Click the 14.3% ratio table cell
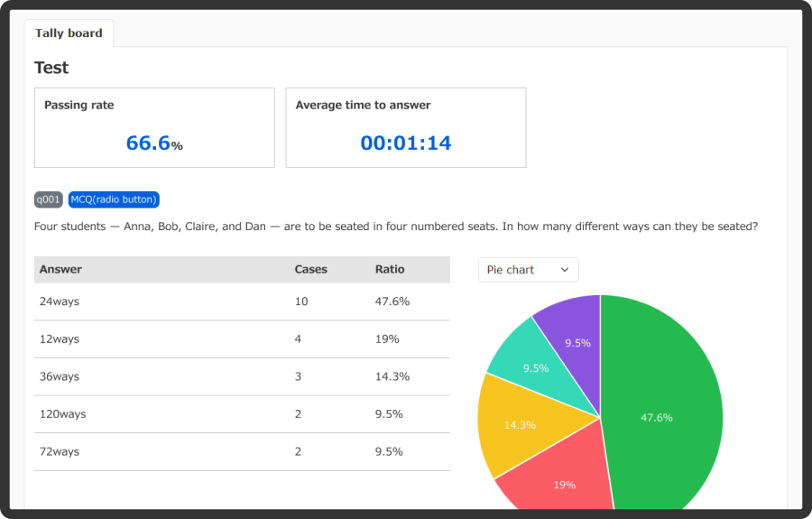The width and height of the screenshot is (812, 519). (392, 376)
